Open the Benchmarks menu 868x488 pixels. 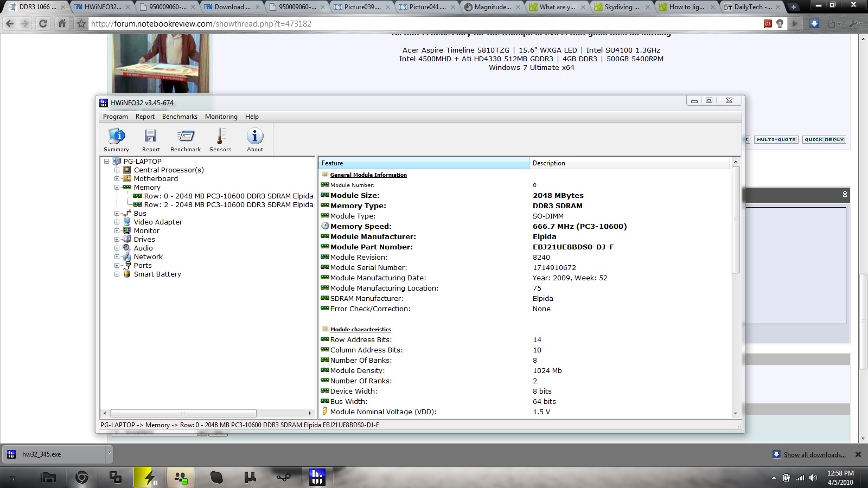180,117
